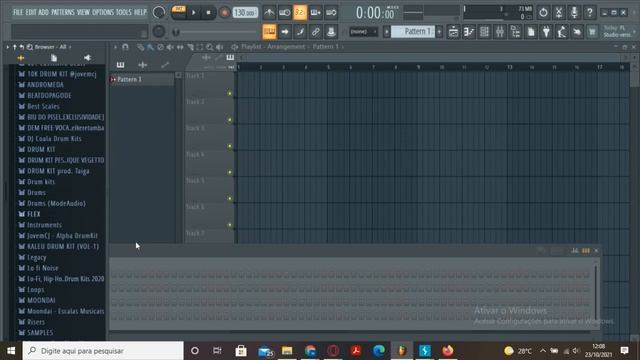Open the Lo fi Noise folder
Screen dimensions: 640x360
pos(42,268)
